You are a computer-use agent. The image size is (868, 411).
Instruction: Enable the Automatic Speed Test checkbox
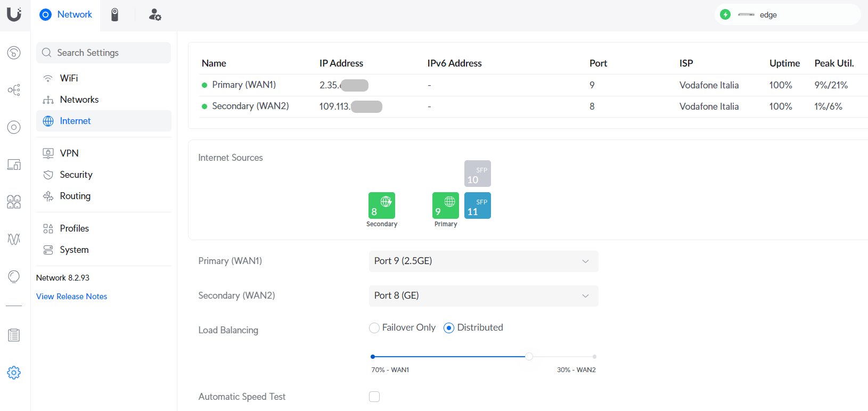(x=374, y=397)
